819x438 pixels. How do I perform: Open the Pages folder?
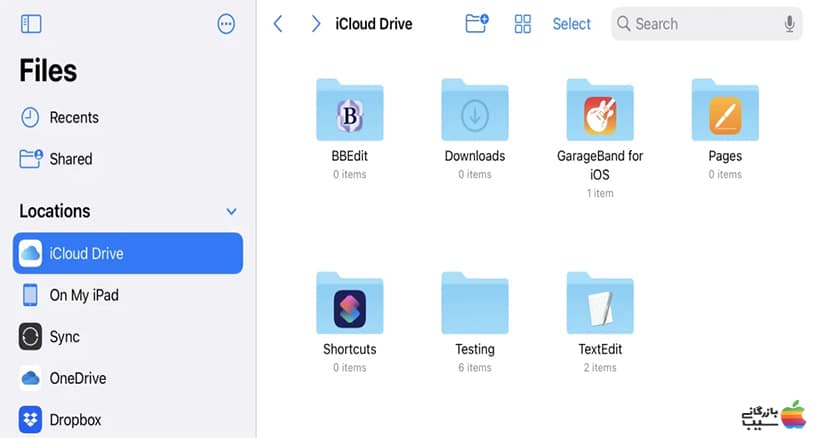[x=725, y=110]
